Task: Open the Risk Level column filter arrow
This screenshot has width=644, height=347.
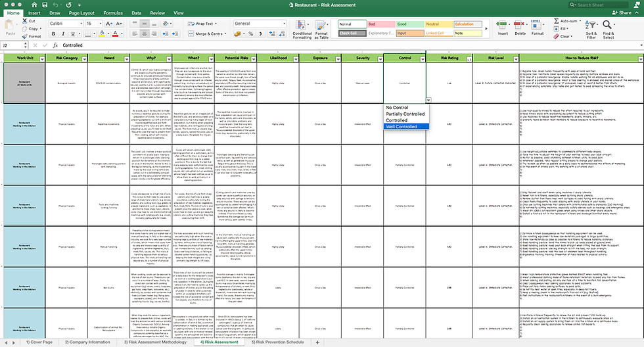Action: (516, 59)
